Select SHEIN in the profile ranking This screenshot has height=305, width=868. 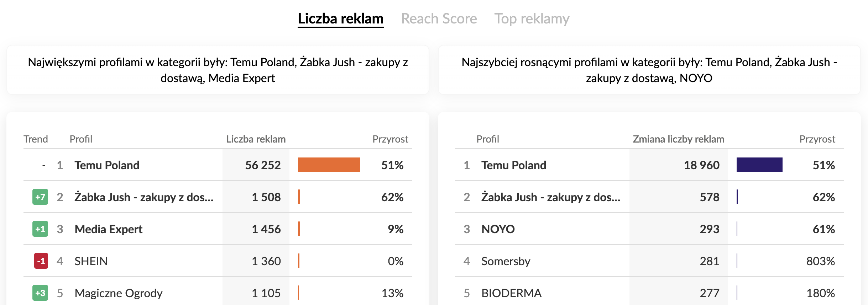[x=91, y=261]
